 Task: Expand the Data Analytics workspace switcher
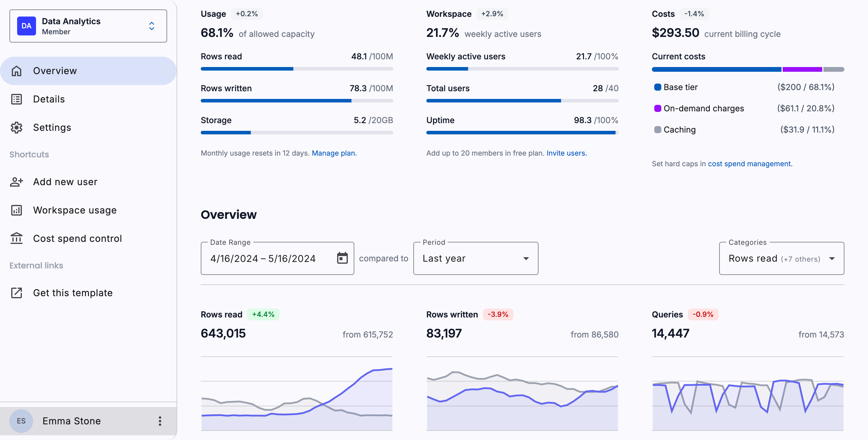tap(152, 26)
